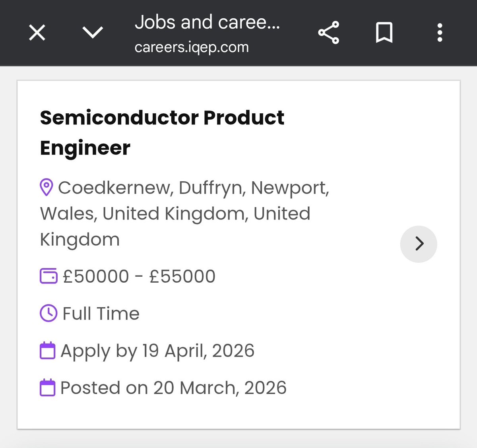
Task: Click the Full Time label
Action: 101,314
